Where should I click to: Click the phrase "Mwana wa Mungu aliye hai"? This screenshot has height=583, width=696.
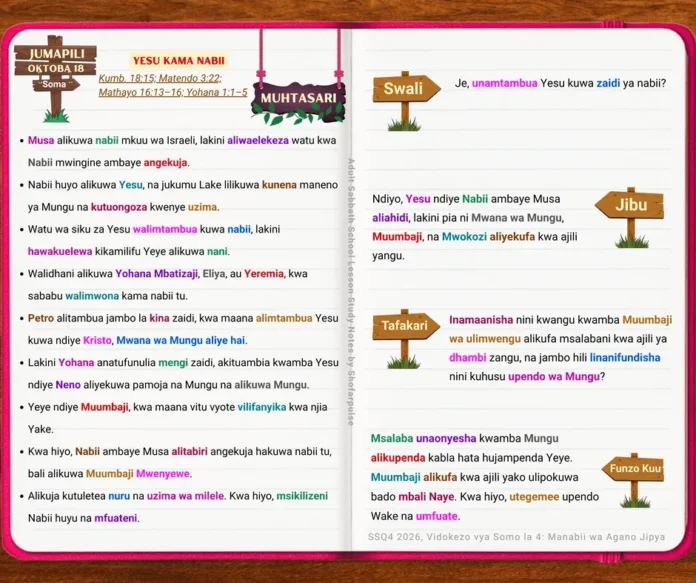click(x=181, y=340)
